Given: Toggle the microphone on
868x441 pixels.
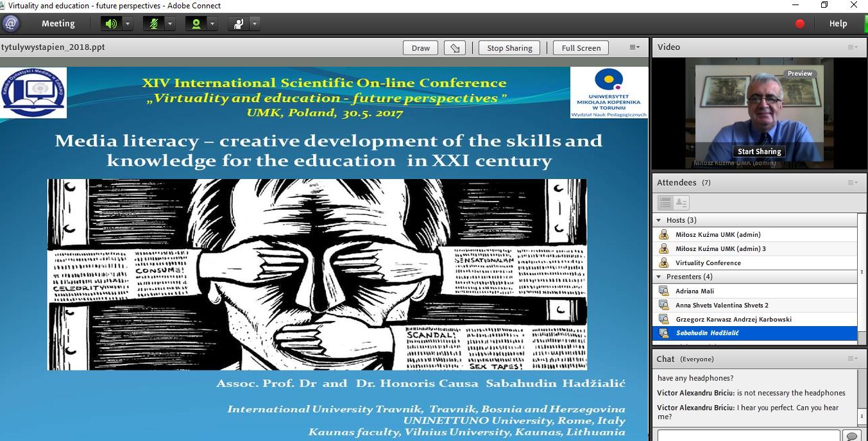Looking at the screenshot, I should pyautogui.click(x=153, y=24).
